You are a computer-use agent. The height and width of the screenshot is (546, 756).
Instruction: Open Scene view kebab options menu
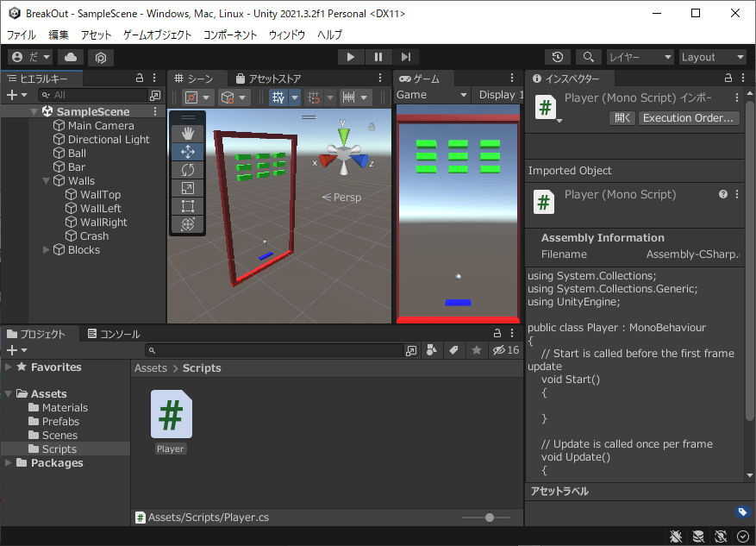click(380, 78)
